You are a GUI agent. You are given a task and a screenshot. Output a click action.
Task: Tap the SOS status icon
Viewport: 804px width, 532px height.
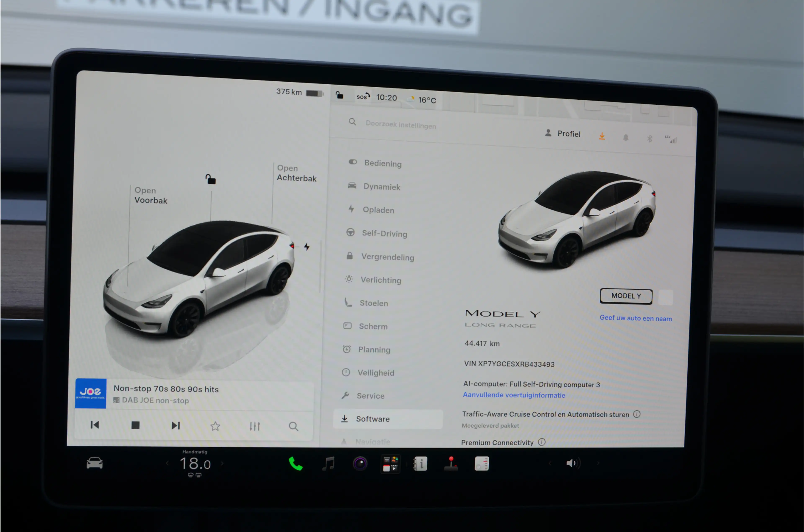[363, 96]
